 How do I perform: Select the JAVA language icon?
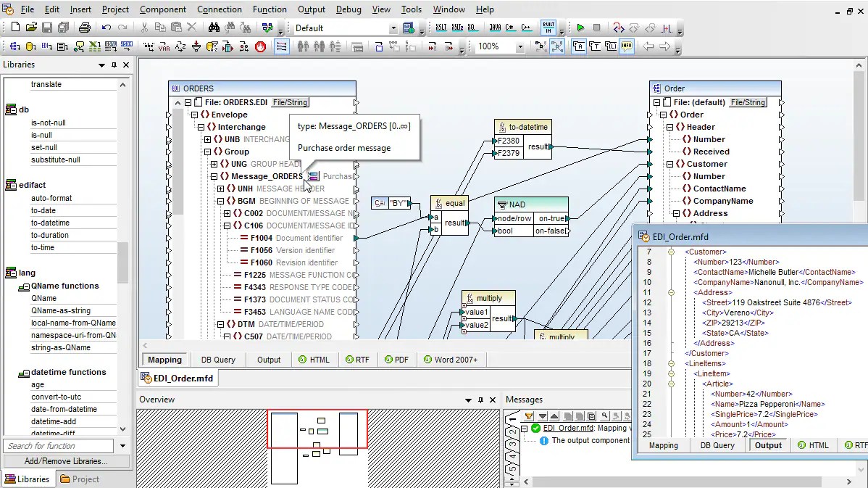click(x=495, y=27)
